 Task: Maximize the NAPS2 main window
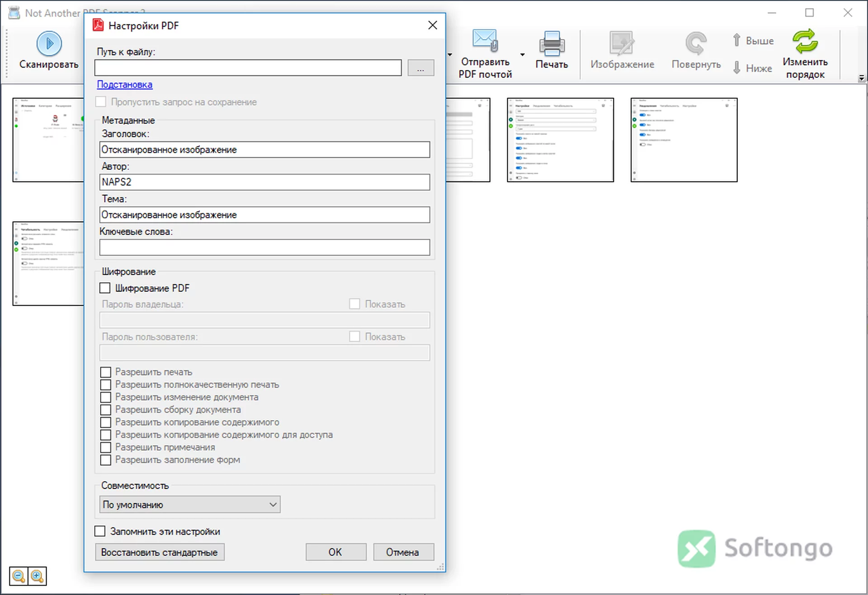point(810,13)
